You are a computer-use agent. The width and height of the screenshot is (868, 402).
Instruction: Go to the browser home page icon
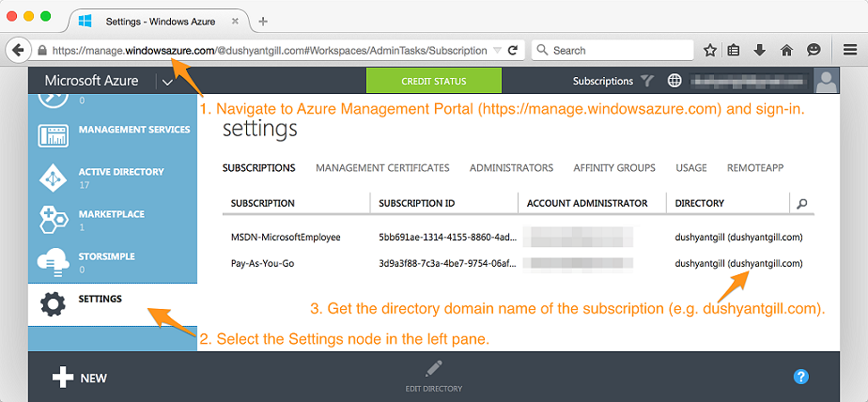[786, 50]
